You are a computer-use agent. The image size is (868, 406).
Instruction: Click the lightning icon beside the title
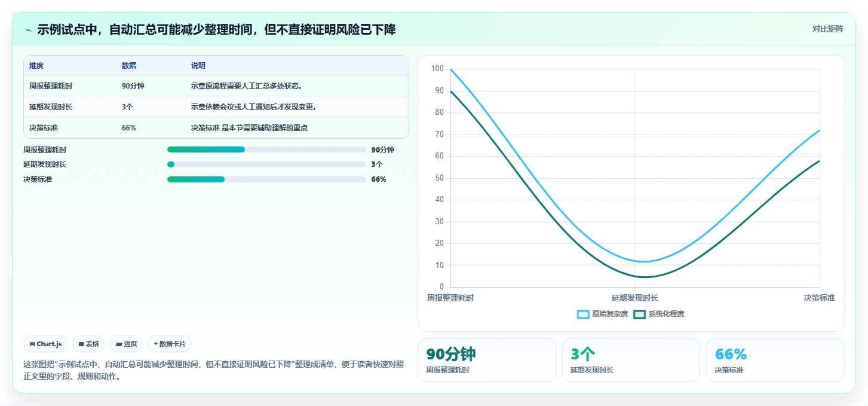pyautogui.click(x=28, y=30)
